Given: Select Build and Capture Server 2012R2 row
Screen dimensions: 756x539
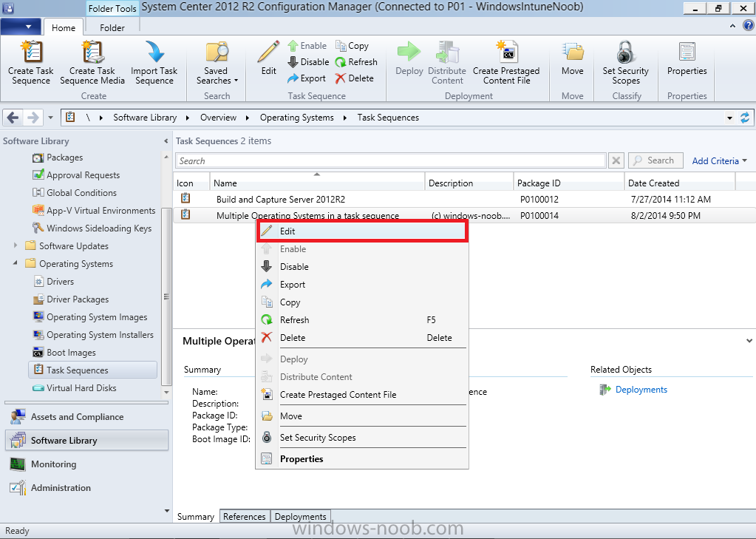Looking at the screenshot, I should tap(464, 200).
